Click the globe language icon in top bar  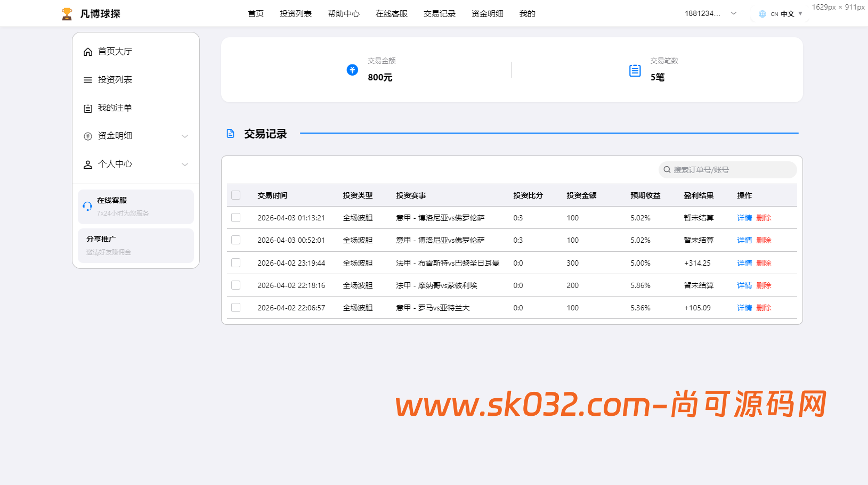click(x=761, y=14)
